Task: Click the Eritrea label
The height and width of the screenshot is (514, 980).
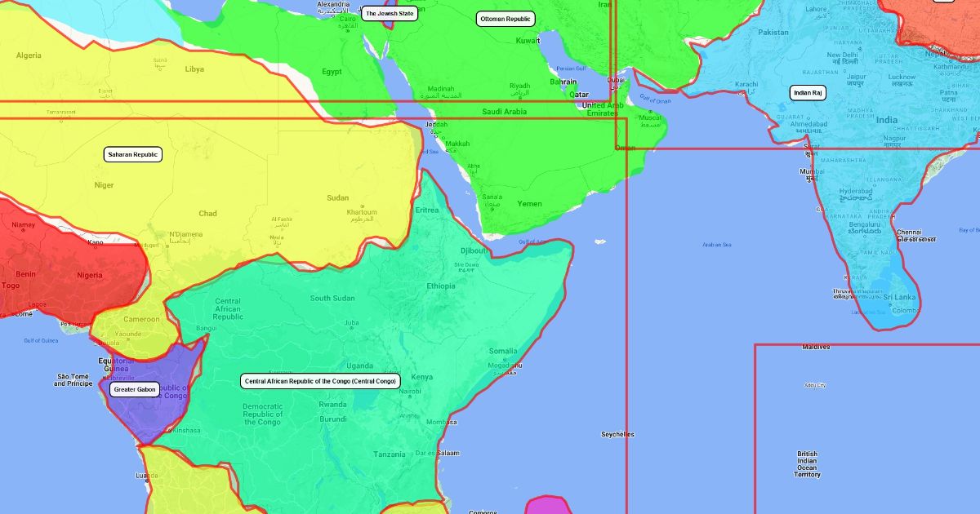Action: [x=427, y=210]
